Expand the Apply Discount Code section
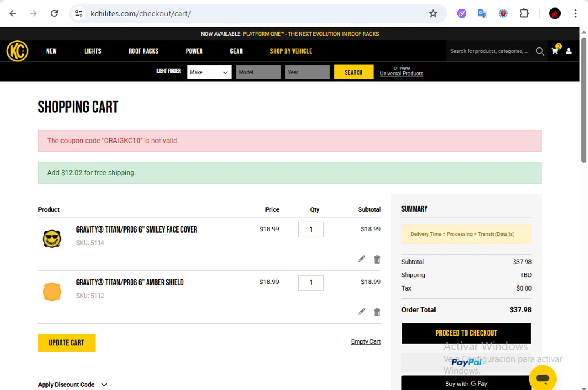Image resolution: width=588 pixels, height=390 pixels. point(73,385)
